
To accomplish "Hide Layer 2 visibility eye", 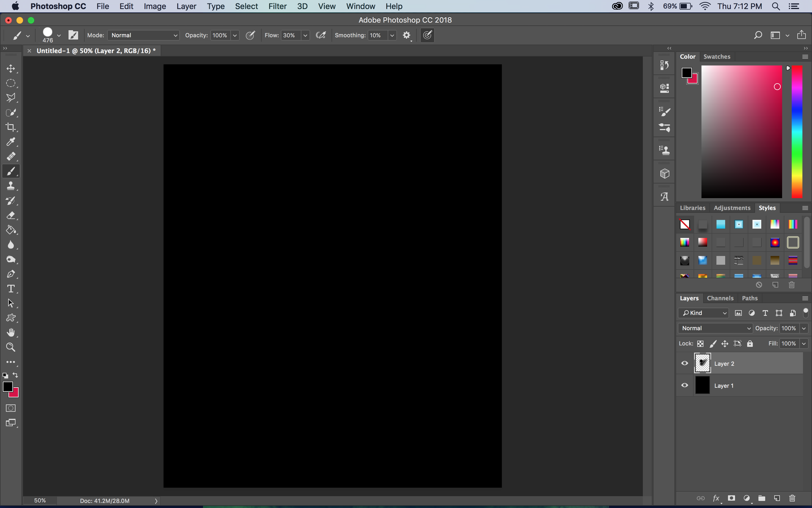I will click(x=685, y=363).
